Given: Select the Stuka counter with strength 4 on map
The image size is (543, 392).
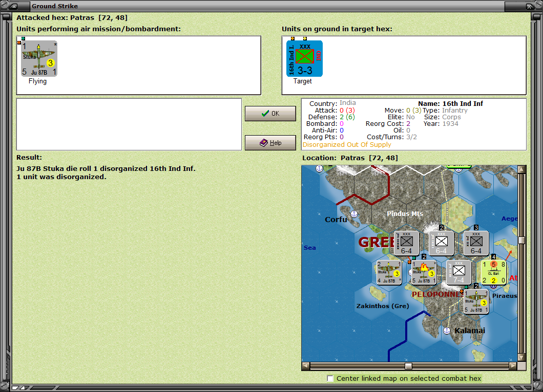Looking at the screenshot, I should 389,272.
